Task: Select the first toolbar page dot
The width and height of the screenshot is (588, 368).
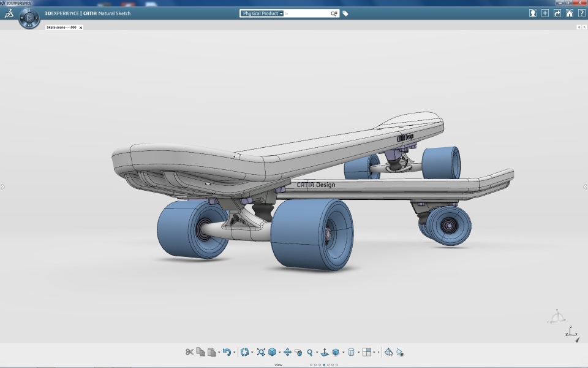Action: 311,364
